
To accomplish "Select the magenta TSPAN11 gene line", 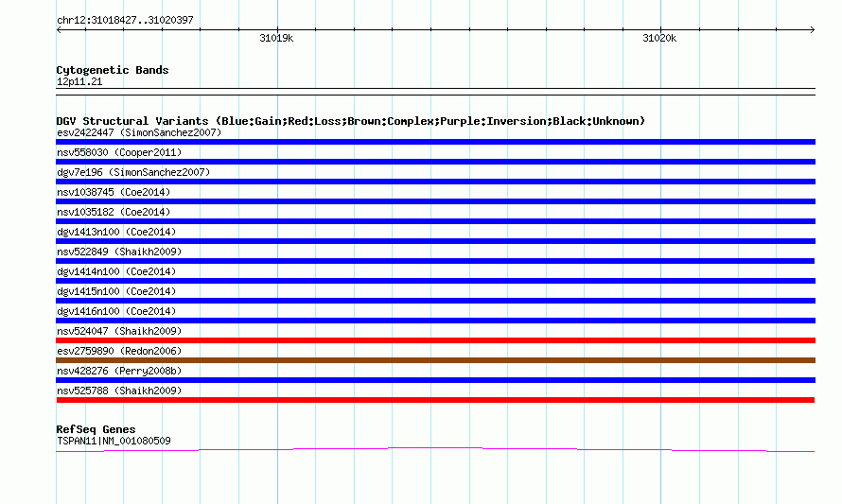I will 435,449.
